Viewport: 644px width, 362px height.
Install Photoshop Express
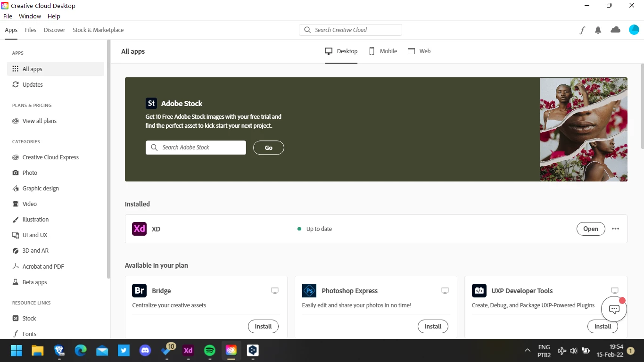click(433, 326)
